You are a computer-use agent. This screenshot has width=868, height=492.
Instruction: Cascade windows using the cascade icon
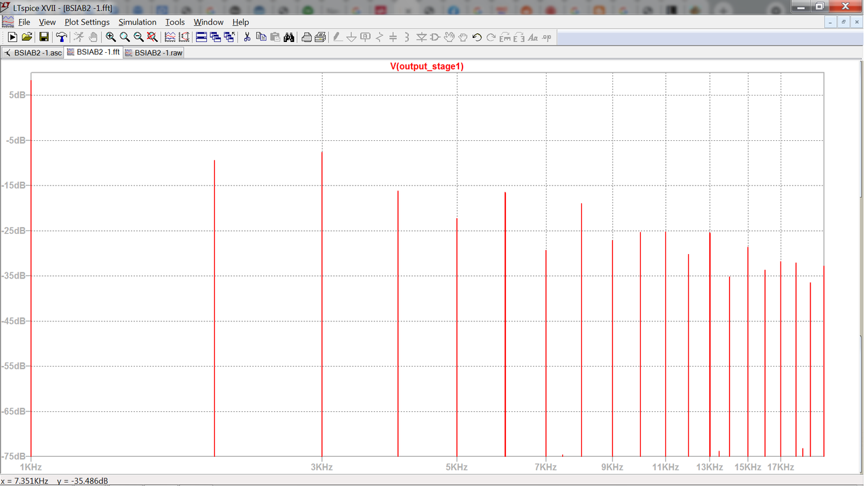(216, 37)
